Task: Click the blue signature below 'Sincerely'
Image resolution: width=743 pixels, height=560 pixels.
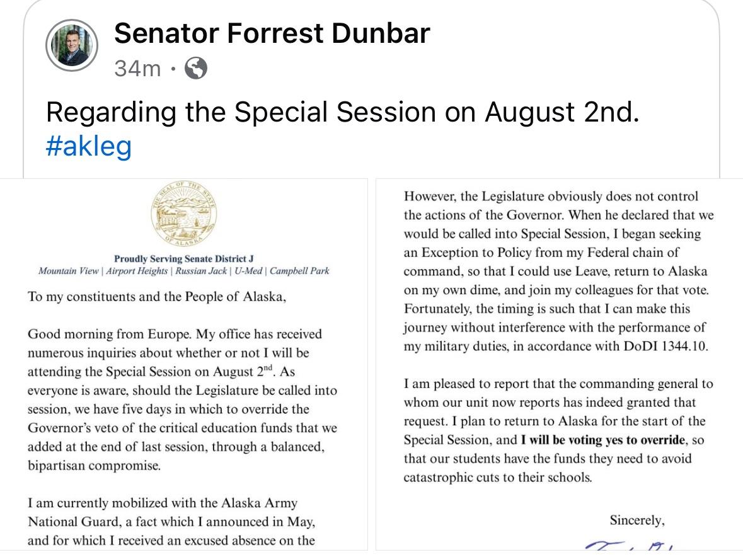Action: click(630, 546)
